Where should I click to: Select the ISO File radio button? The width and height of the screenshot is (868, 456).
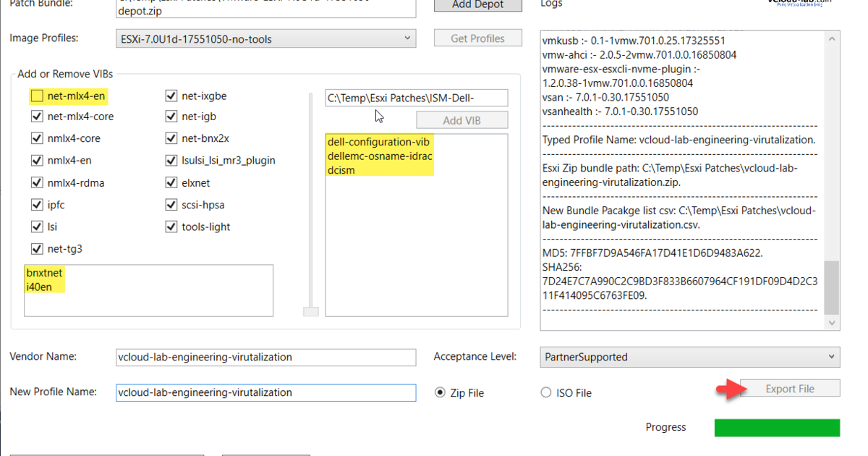(546, 393)
